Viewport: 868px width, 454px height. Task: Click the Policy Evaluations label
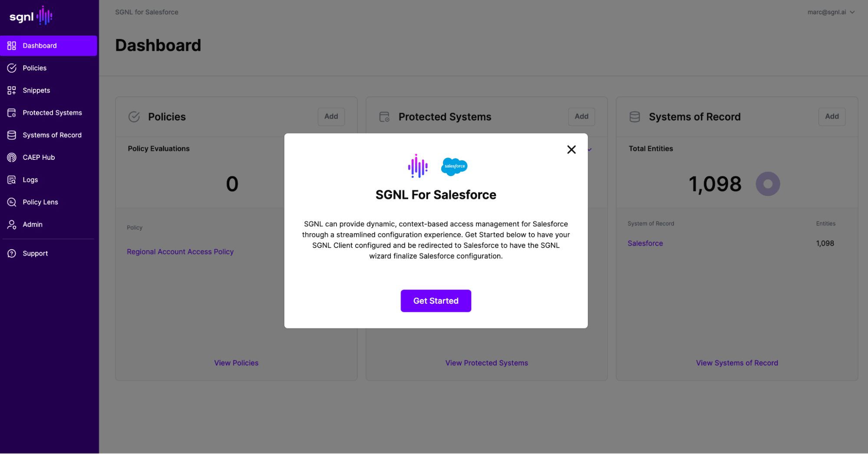(x=158, y=149)
